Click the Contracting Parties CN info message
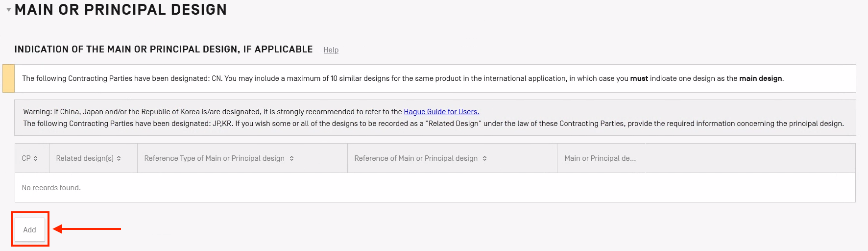This screenshot has height=251, width=868. click(294, 78)
